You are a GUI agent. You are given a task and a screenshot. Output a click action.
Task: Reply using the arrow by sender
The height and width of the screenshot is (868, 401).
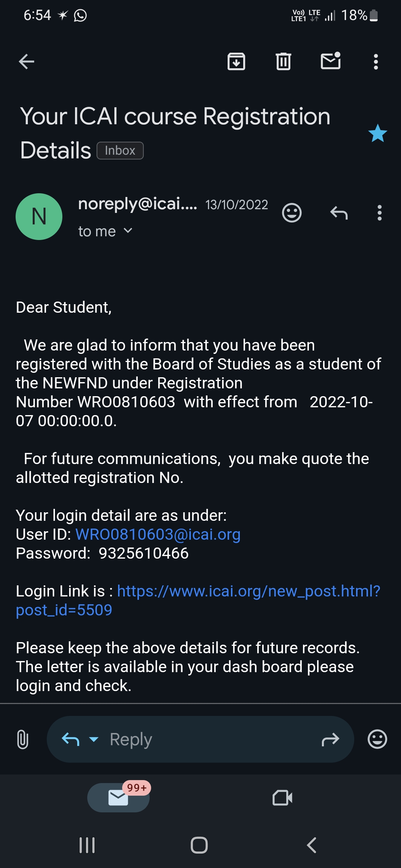(339, 213)
